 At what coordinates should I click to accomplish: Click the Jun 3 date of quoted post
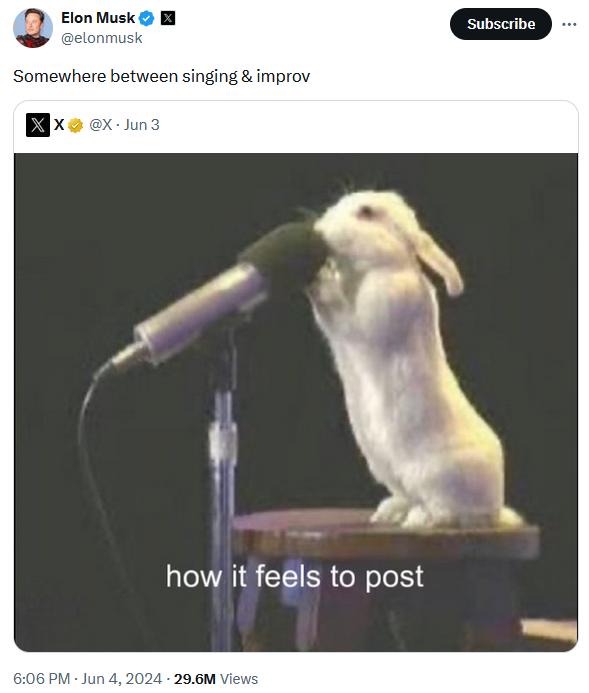[141, 125]
